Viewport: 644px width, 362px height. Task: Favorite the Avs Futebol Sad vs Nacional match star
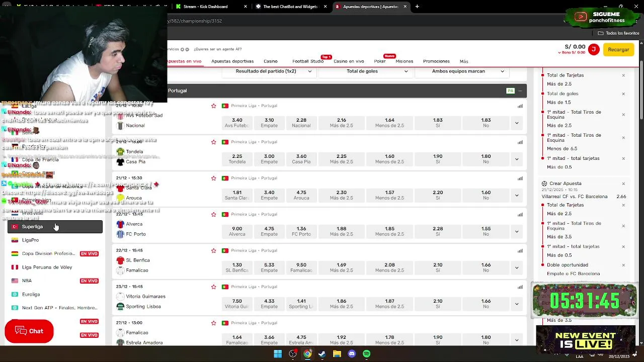[214, 106]
